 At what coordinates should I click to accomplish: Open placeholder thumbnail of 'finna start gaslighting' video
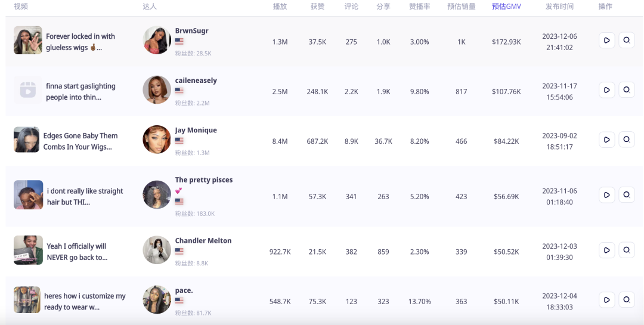click(28, 89)
